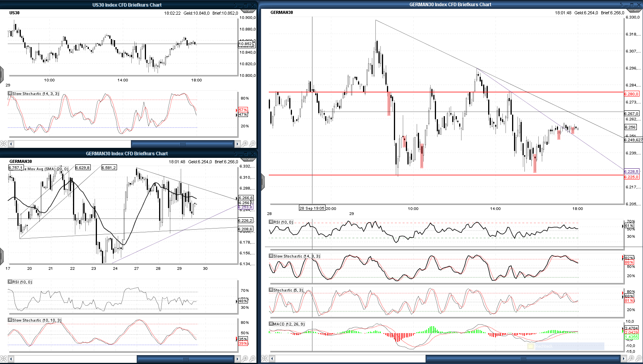Click the 6.757,1 value box on daily chart
This screenshot has width=643, height=364.
point(16,168)
